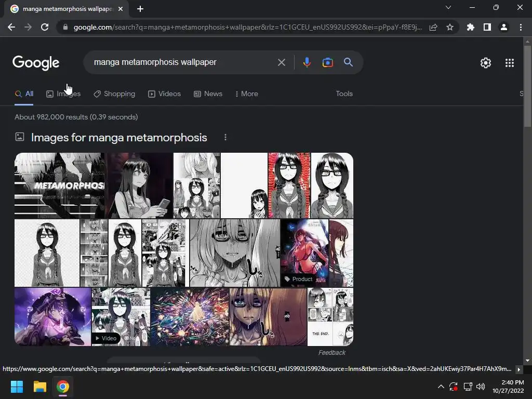Submit search with the magnifier icon

[x=348, y=62]
